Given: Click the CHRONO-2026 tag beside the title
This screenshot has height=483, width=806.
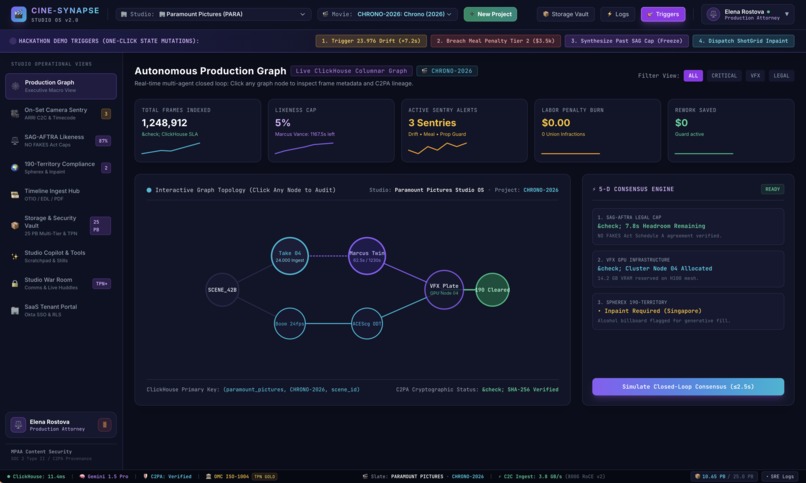Looking at the screenshot, I should coord(447,71).
